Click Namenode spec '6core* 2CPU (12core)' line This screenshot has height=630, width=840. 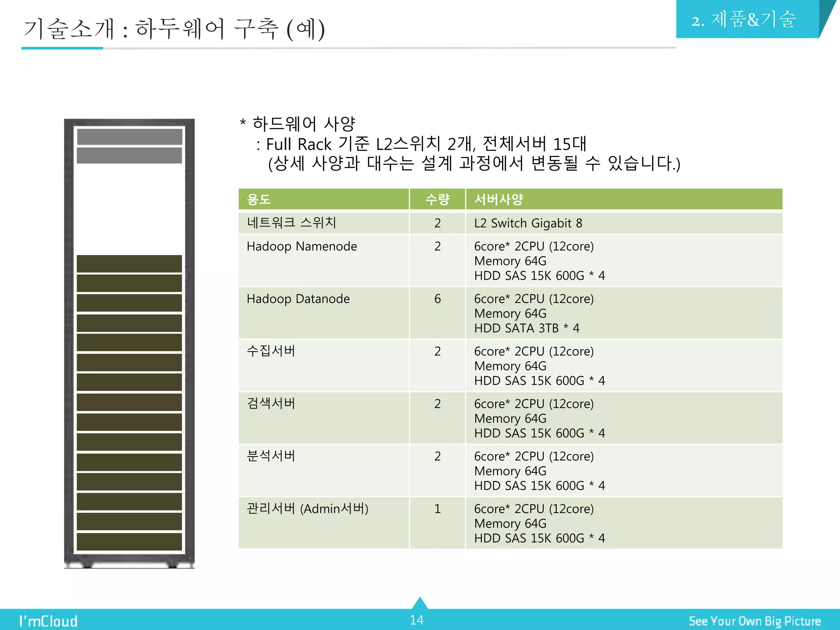tap(534, 246)
